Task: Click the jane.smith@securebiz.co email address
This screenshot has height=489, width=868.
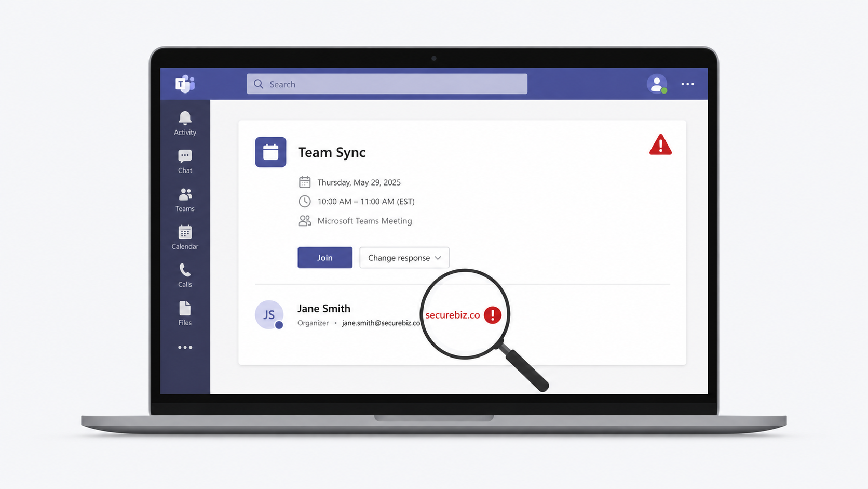Action: (381, 323)
